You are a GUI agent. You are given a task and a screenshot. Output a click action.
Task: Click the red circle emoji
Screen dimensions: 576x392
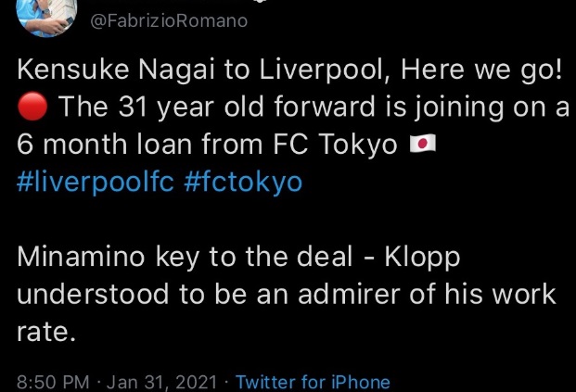point(32,107)
